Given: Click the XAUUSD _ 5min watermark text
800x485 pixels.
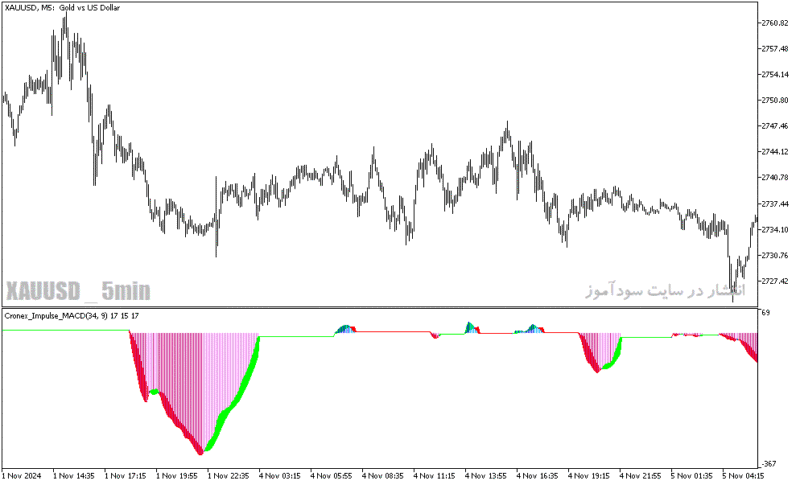Looking at the screenshot, I should point(78,291).
